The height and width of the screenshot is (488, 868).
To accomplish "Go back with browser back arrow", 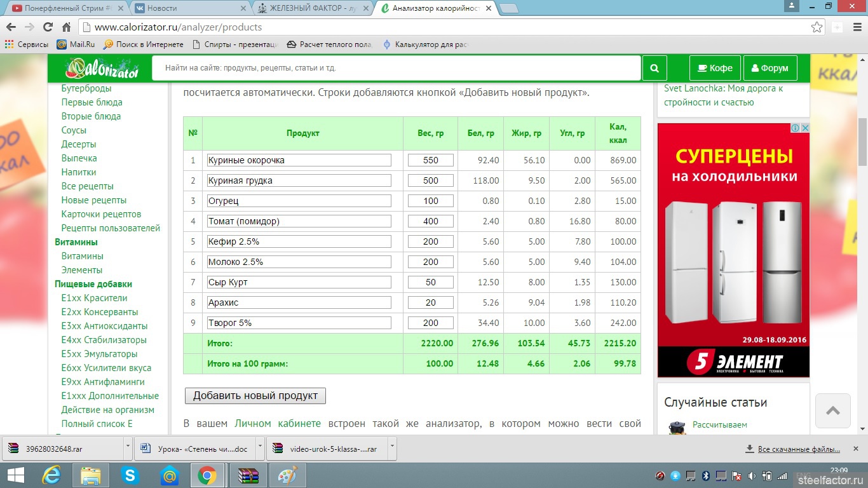I will click(x=11, y=27).
